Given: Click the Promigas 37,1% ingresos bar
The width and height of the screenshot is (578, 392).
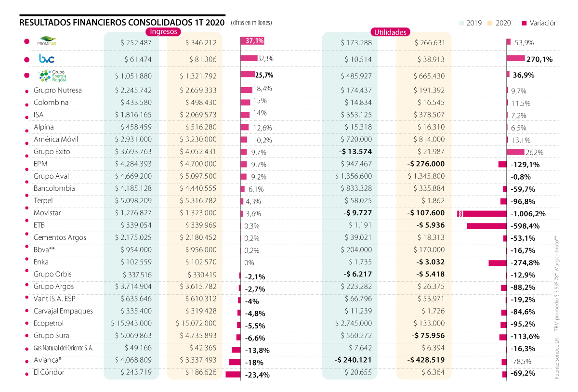Looking at the screenshot, I should coord(252,41).
